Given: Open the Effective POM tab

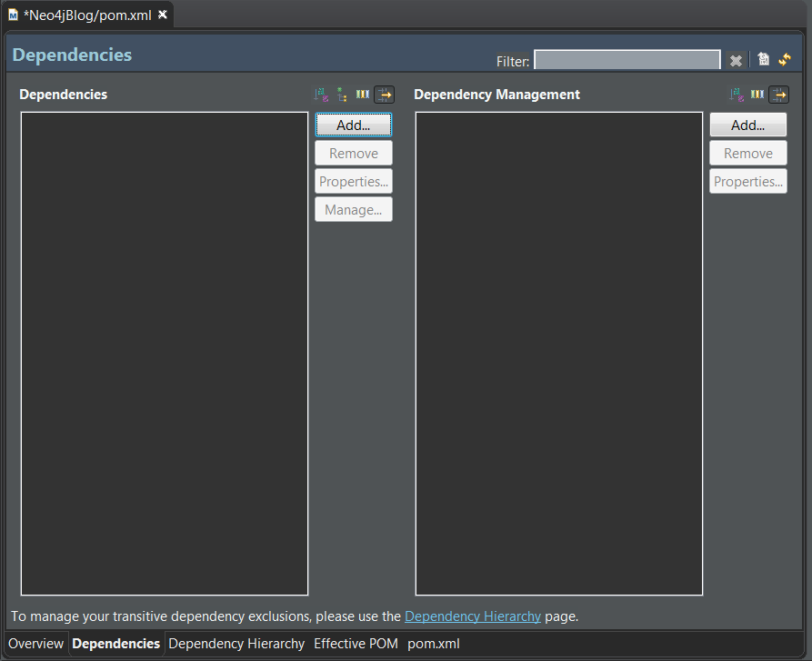Looking at the screenshot, I should 356,644.
